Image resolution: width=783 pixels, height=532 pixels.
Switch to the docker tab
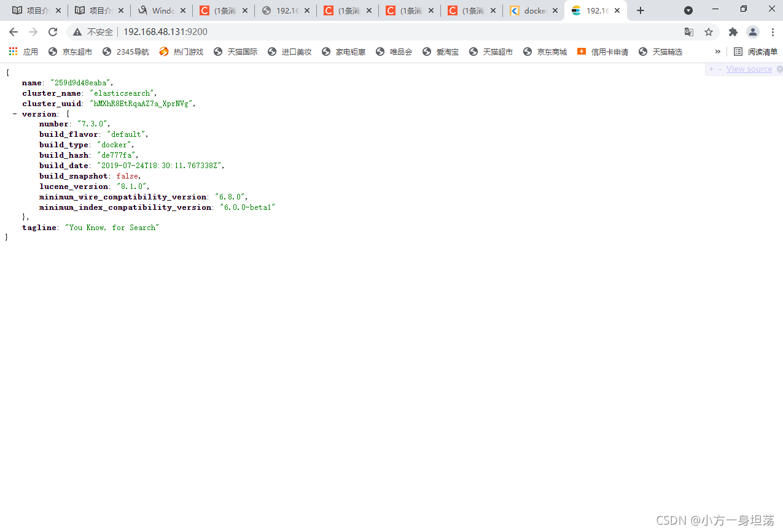pos(533,10)
